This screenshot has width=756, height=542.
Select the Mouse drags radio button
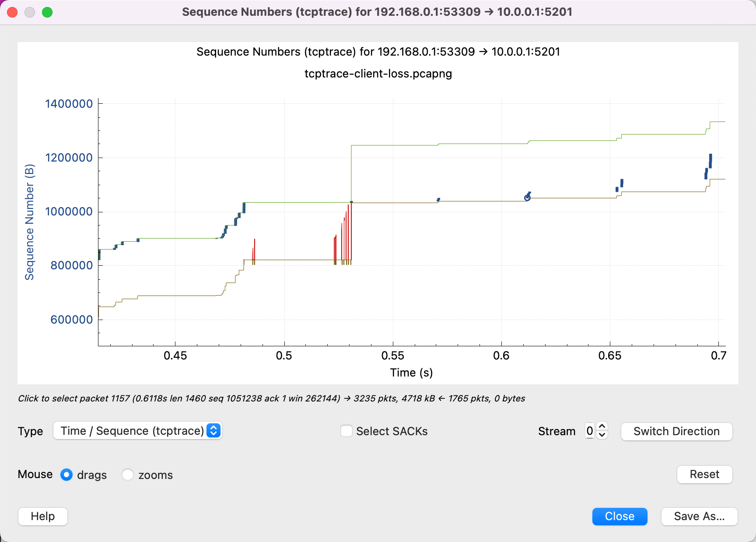coord(66,475)
